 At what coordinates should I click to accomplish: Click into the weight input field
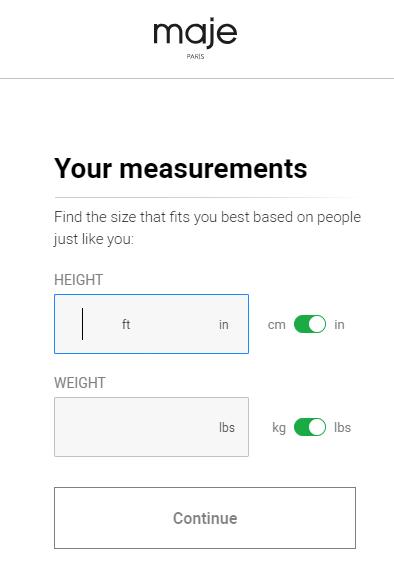151,427
